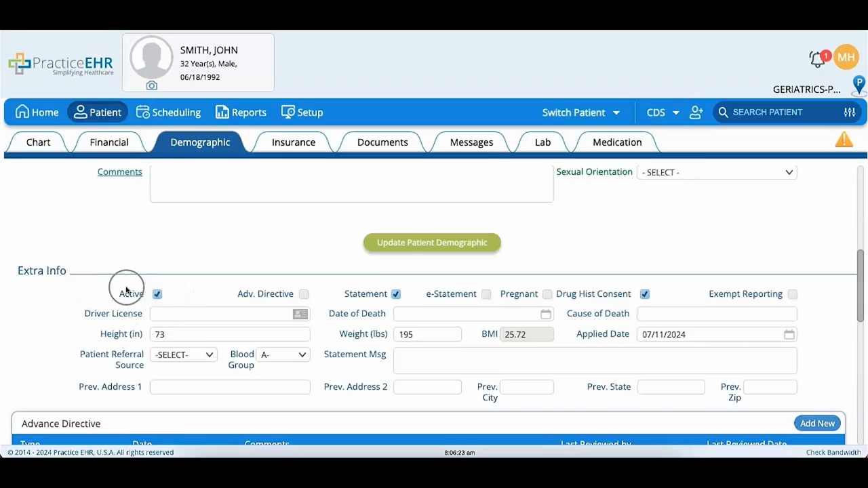Click the Prev. State field
This screenshot has width=868, height=488.
pyautogui.click(x=671, y=387)
